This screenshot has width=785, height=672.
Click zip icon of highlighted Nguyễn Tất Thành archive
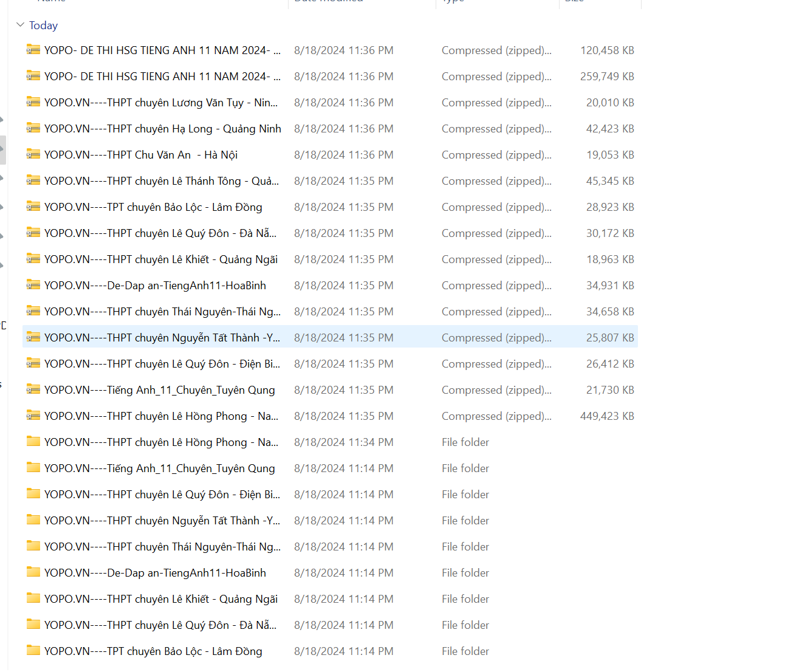[33, 337]
